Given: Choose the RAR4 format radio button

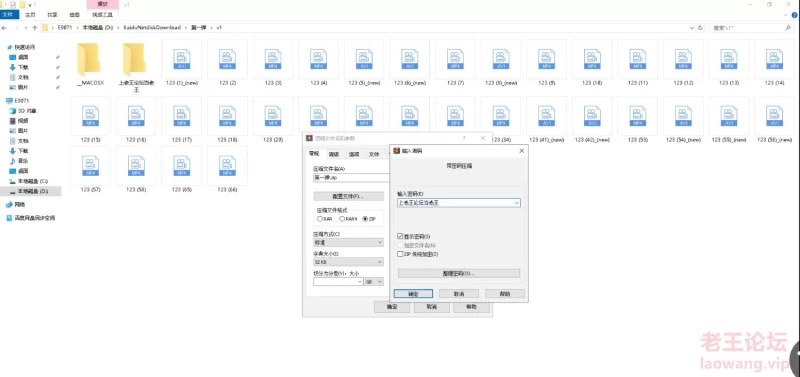Looking at the screenshot, I should [342, 218].
